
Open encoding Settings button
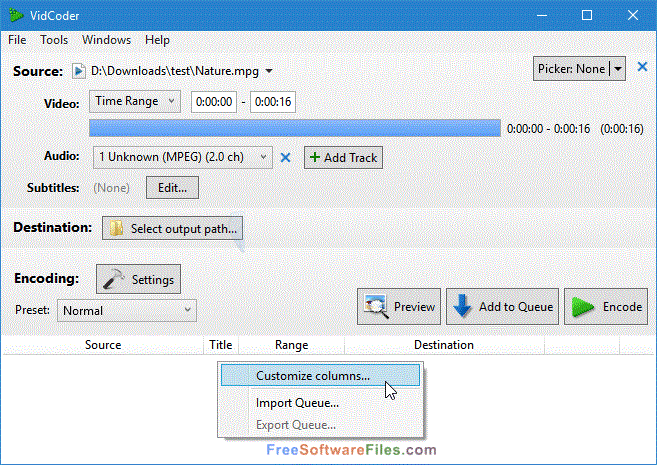[138, 279]
